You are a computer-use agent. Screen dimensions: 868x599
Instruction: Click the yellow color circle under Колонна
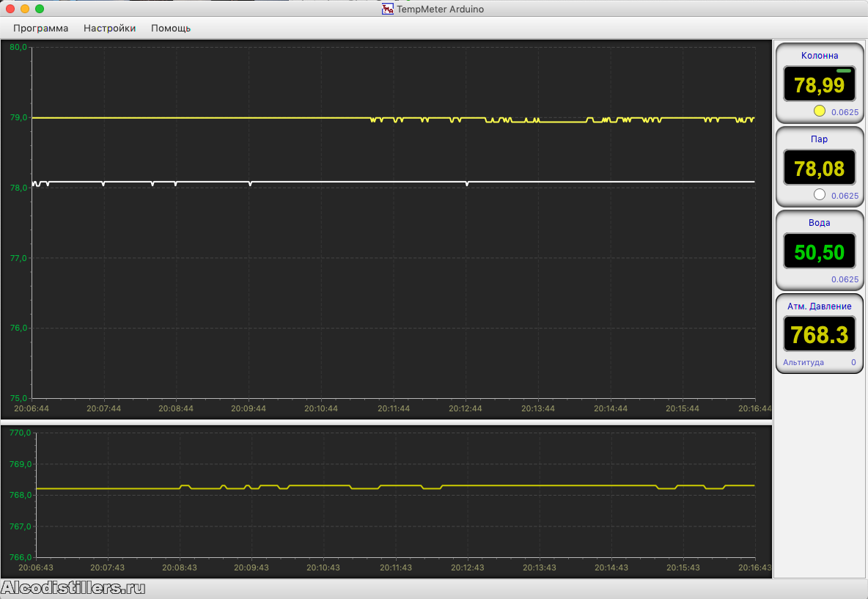(x=820, y=111)
